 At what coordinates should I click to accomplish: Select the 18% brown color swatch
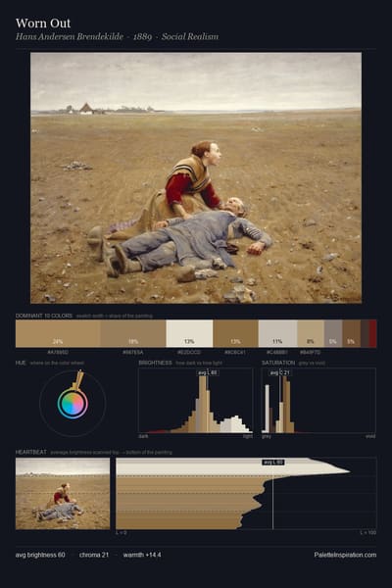[133, 334]
